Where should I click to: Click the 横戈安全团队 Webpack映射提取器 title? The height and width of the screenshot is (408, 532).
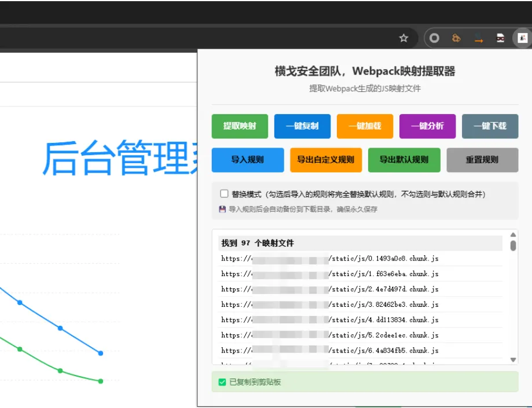click(365, 71)
